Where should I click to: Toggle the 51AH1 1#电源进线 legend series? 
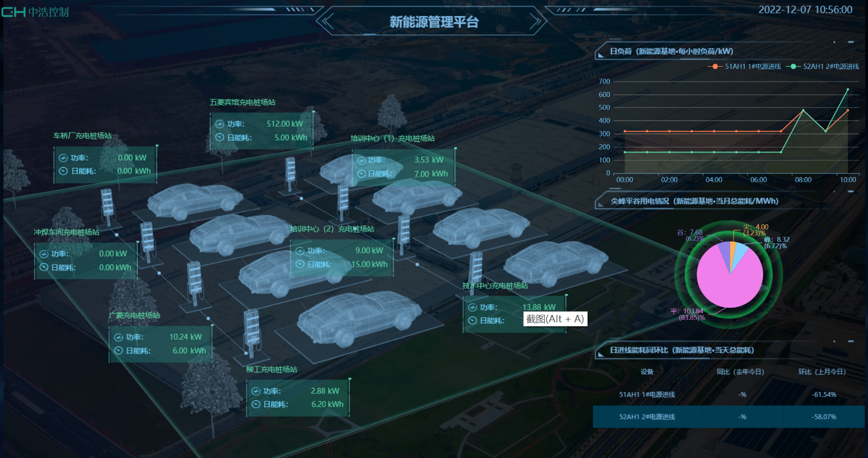coord(747,66)
